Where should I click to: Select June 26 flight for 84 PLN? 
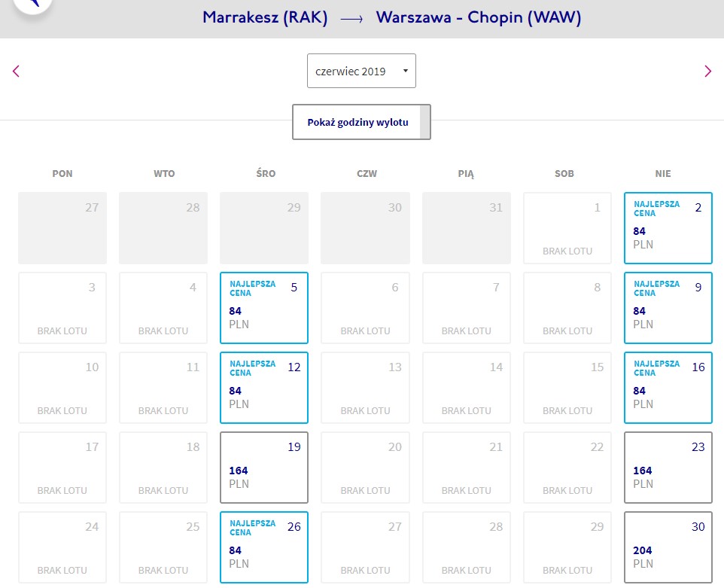point(264,547)
